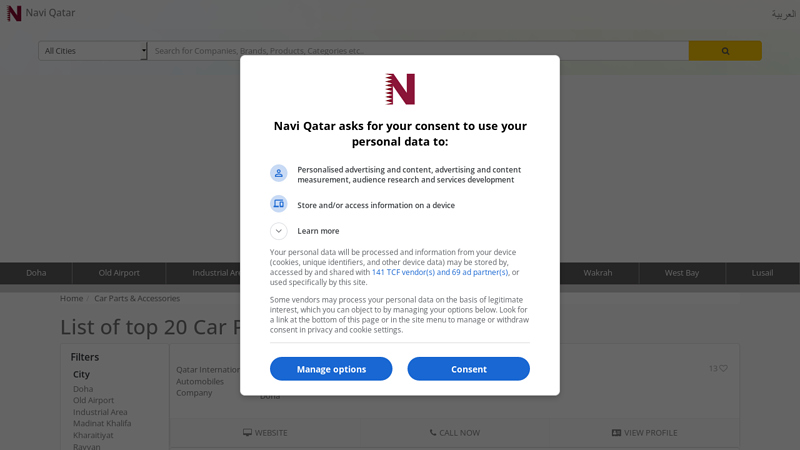Image resolution: width=800 pixels, height=450 pixels.
Task: Select the West Bay tab
Action: 682,273
